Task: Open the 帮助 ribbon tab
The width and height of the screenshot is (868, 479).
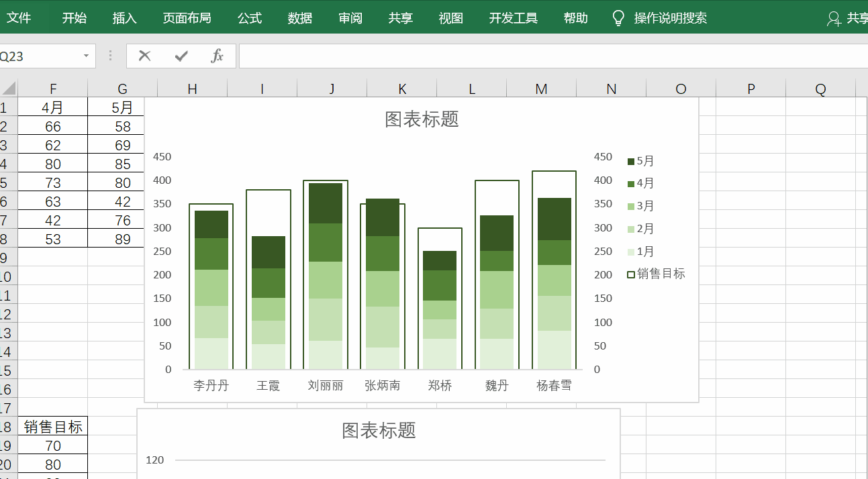Action: [576, 18]
